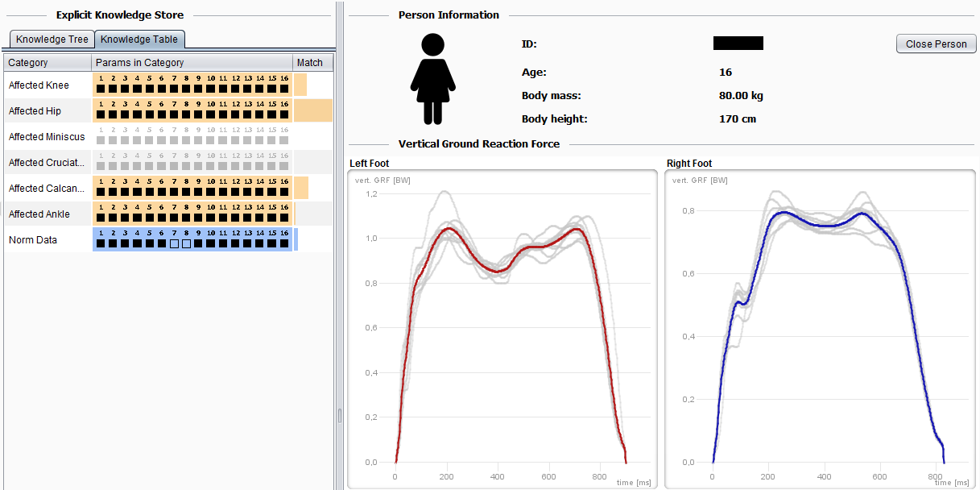Click the female person silhouette icon
980x490 pixels.
pos(433,79)
